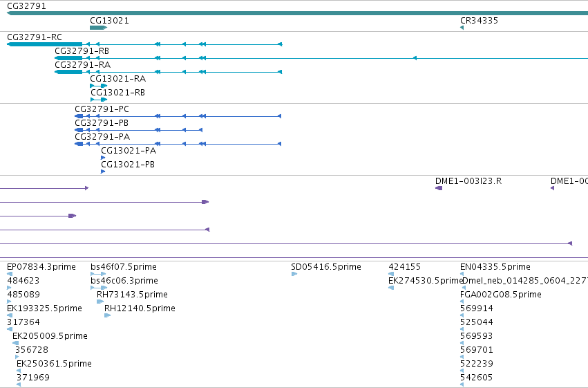
Task: Open EST FGA002G08.5prime label
Action: point(501,294)
